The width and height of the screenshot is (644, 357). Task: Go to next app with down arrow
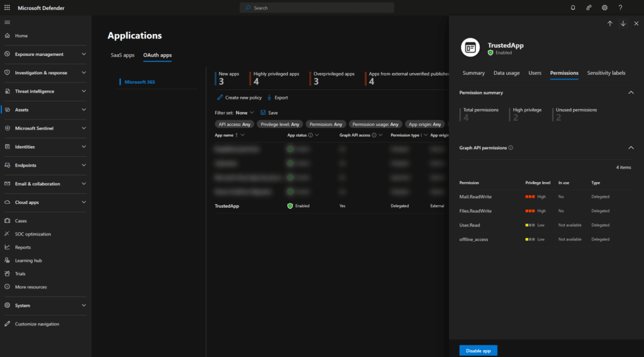[x=623, y=23]
